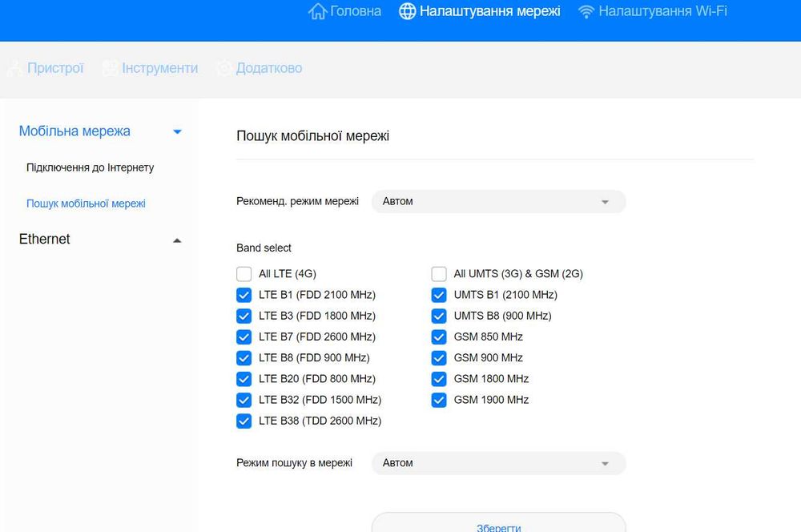
Task: Toggle GSM 850 MHz checkbox
Action: (439, 337)
